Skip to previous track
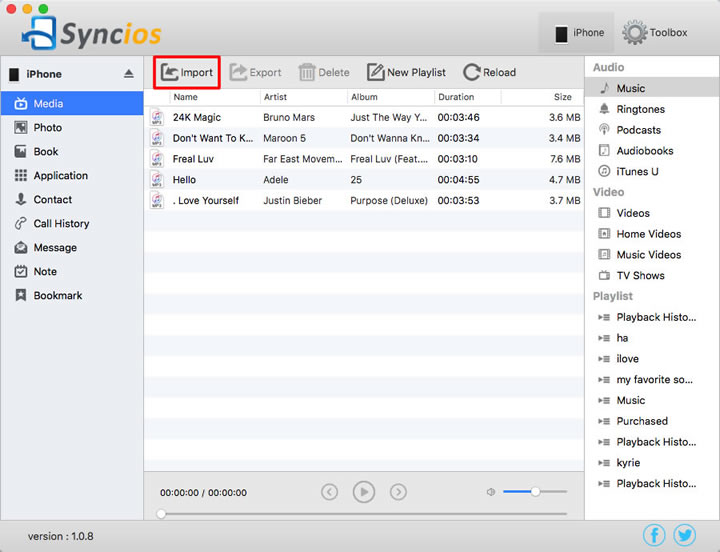720x552 pixels. tap(330, 492)
